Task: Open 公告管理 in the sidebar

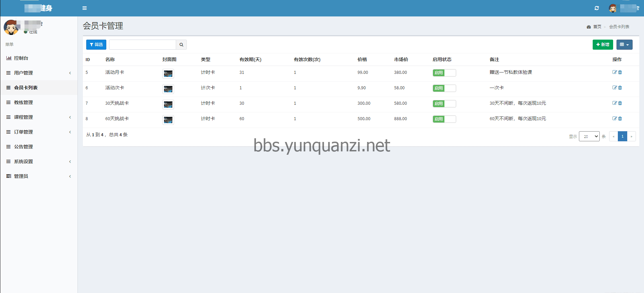Action: pyautogui.click(x=23, y=147)
